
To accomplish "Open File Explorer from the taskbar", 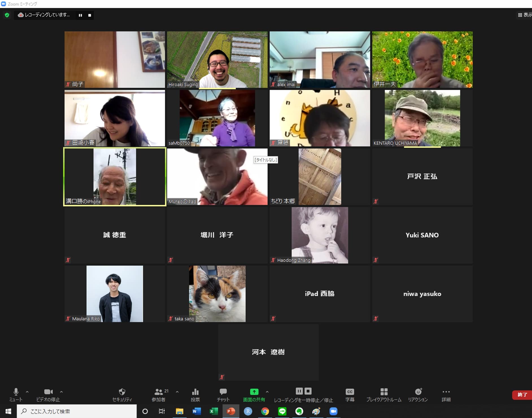I will 179,411.
